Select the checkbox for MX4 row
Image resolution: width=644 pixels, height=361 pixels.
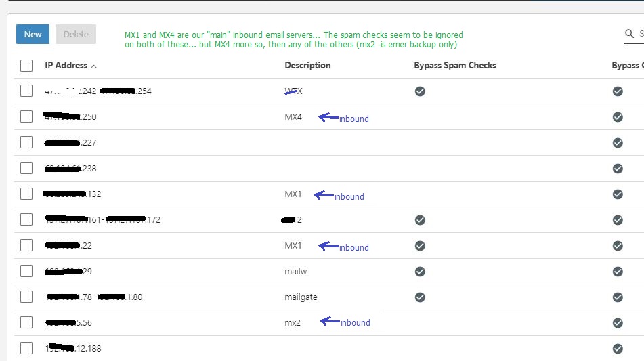point(26,116)
